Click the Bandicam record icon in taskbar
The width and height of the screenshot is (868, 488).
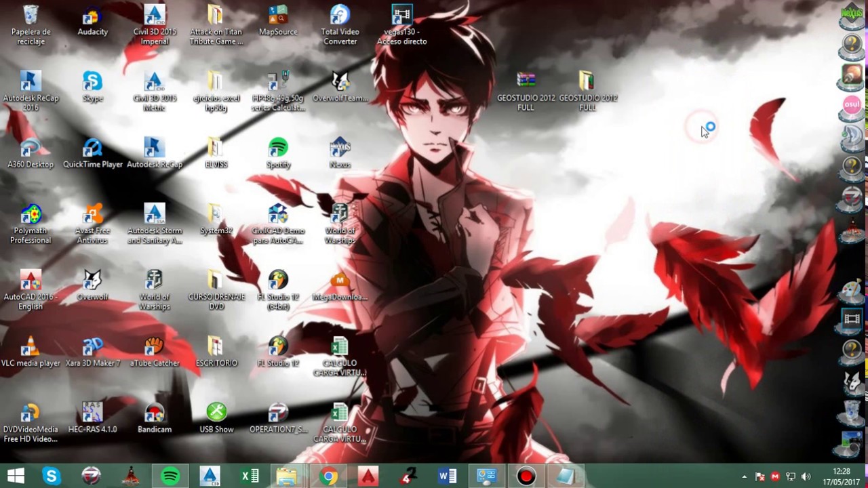coord(526,476)
